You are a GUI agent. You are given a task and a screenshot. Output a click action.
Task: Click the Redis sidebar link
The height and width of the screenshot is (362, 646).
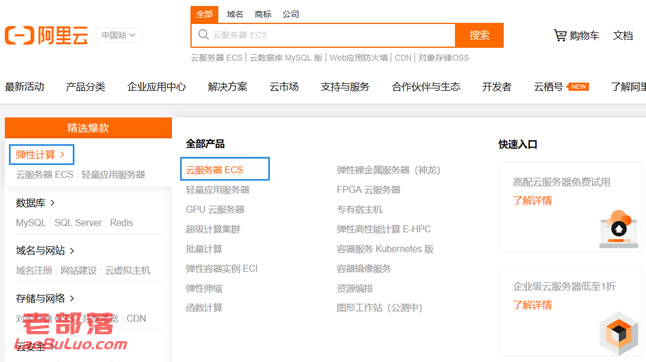(x=122, y=223)
